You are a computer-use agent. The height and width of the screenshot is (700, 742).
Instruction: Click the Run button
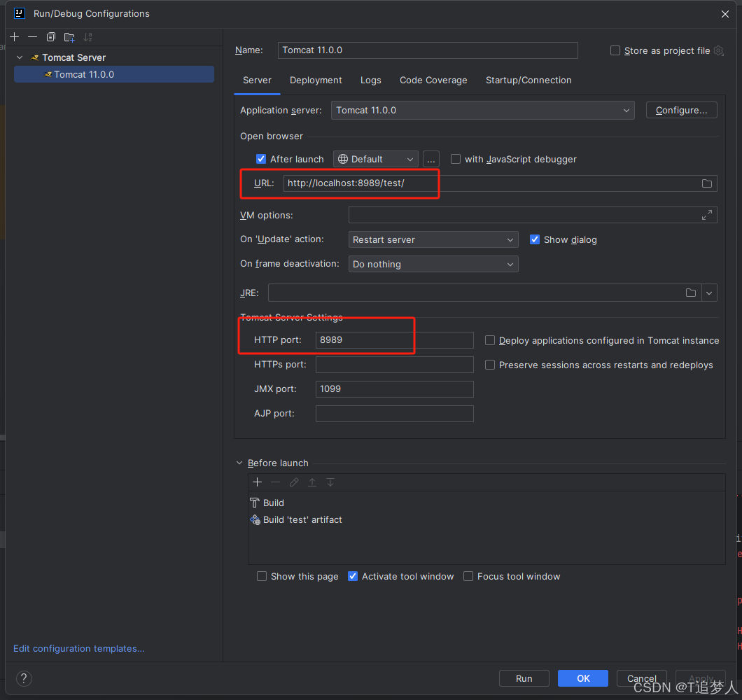524,678
